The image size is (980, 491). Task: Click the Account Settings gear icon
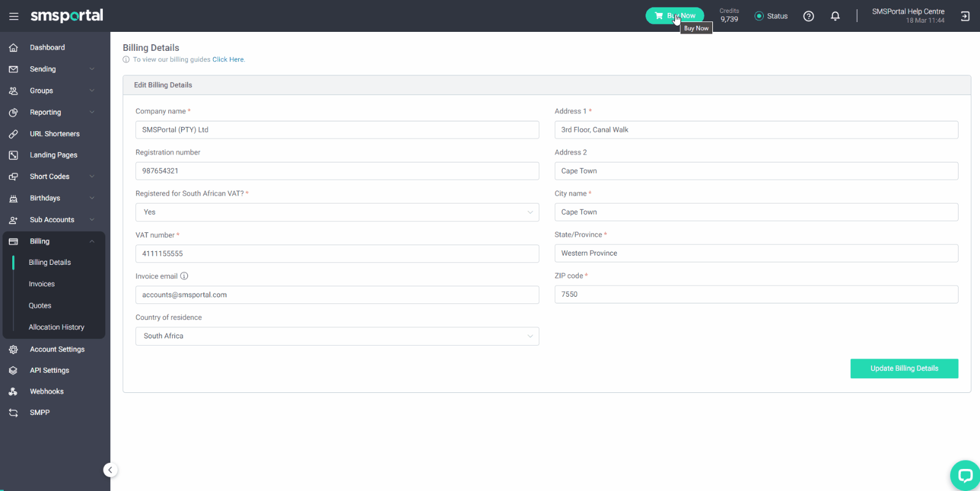13,349
